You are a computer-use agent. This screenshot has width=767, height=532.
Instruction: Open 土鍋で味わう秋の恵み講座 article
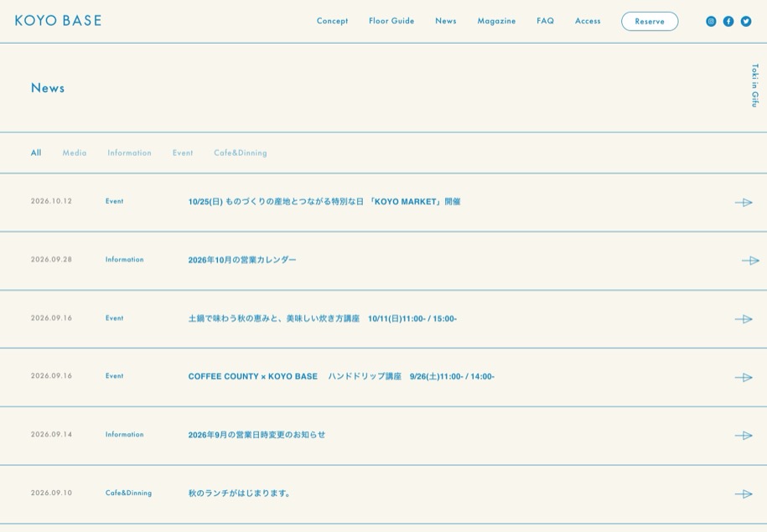[323, 318]
